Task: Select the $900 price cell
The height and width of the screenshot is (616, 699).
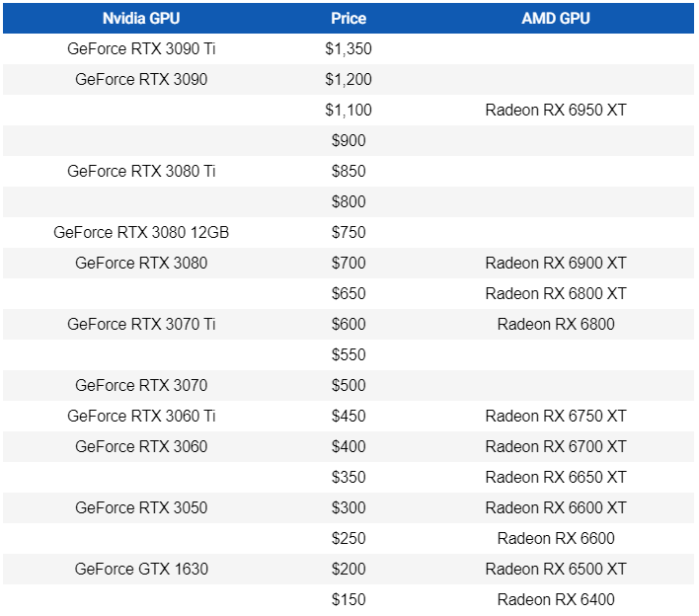Action: (x=349, y=140)
